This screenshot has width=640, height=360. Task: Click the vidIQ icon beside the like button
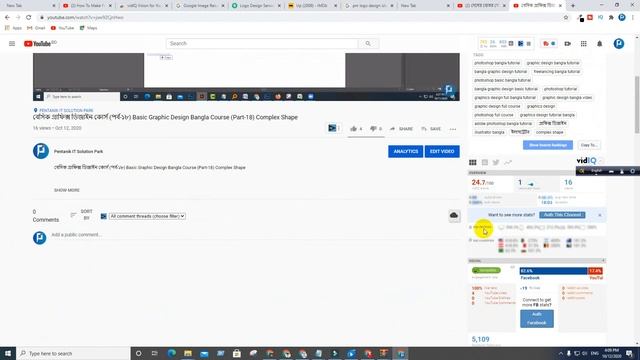pyautogui.click(x=333, y=129)
